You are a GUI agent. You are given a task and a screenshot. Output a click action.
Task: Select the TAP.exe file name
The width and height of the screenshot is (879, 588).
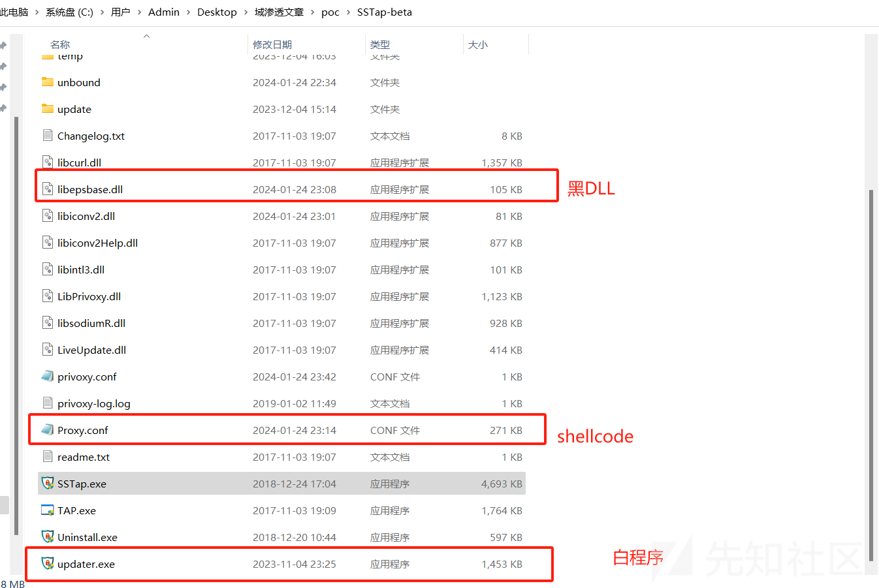pyautogui.click(x=76, y=510)
